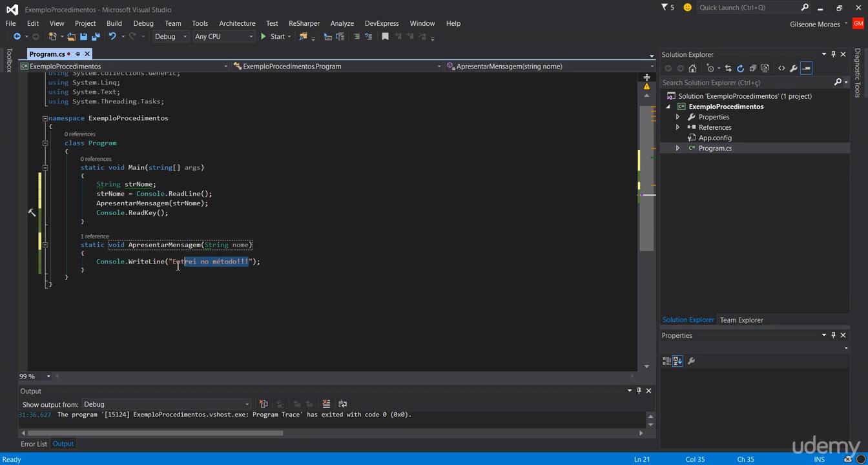Expand the References node in Solution Explorer
This screenshot has height=465, width=868.
click(x=677, y=127)
